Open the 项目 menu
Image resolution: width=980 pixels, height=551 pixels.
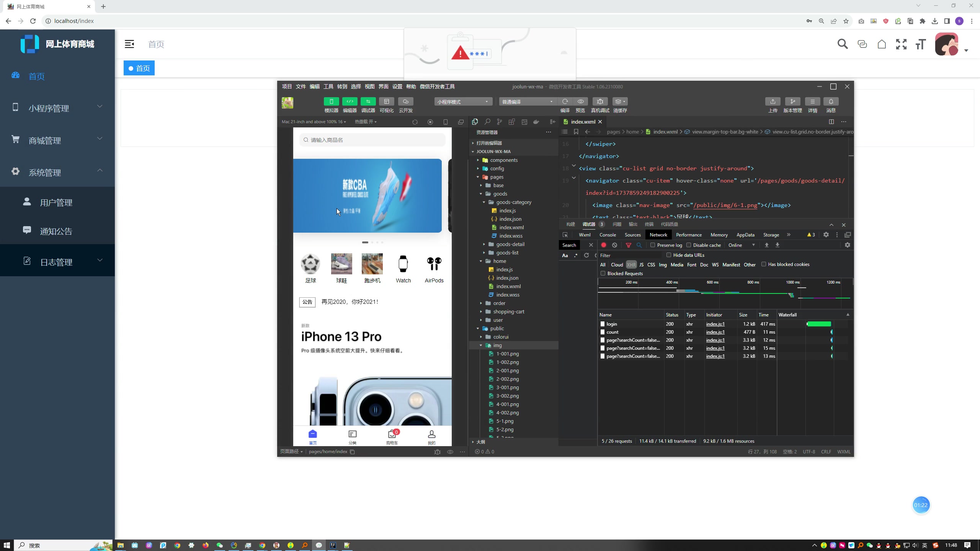click(287, 86)
